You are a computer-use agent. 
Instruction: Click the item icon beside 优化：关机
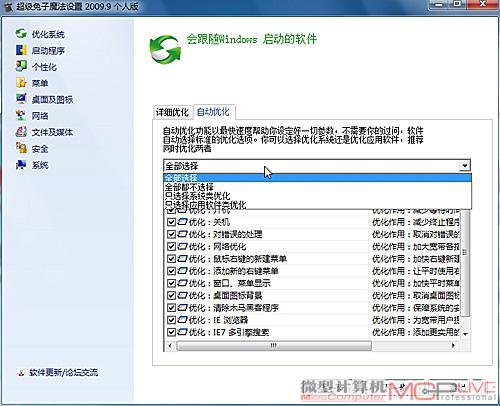point(182,222)
